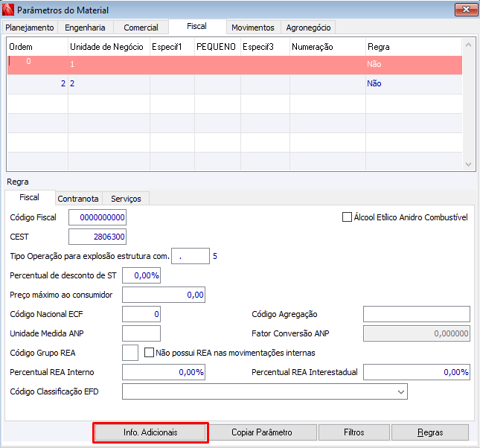Screen dimensions: 480x448
Task: Go to the top Fiscal tab
Action: point(196,26)
